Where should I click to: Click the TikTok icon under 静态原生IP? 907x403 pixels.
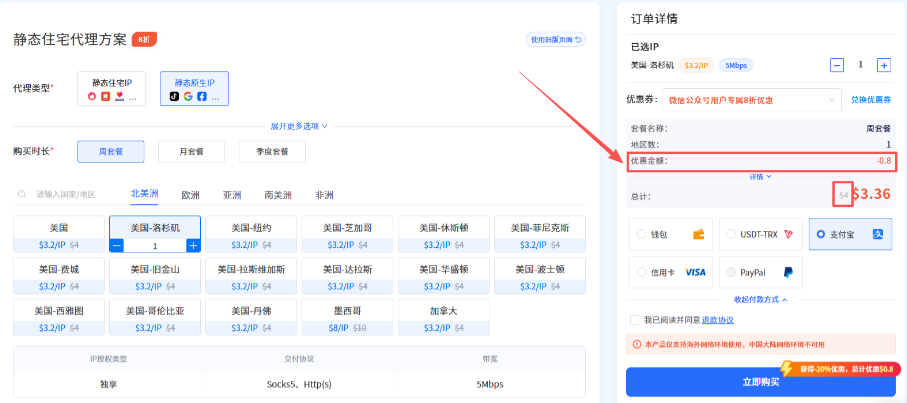click(174, 97)
